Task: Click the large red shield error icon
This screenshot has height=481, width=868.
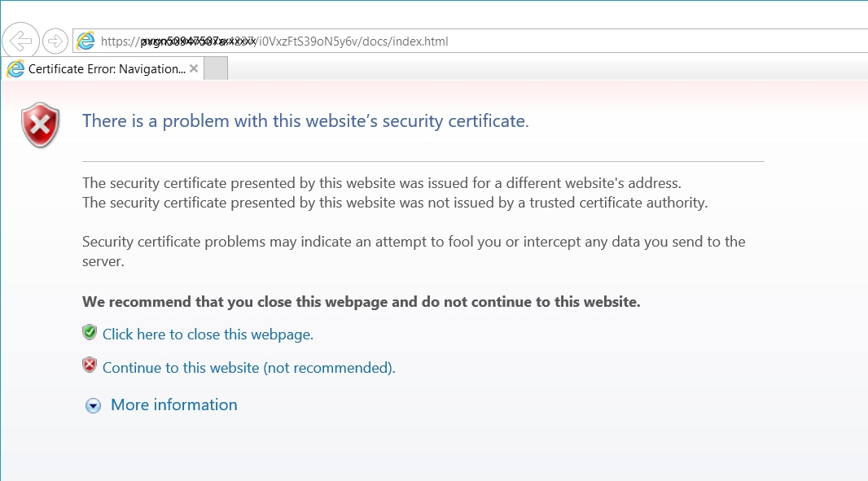Action: (x=41, y=125)
